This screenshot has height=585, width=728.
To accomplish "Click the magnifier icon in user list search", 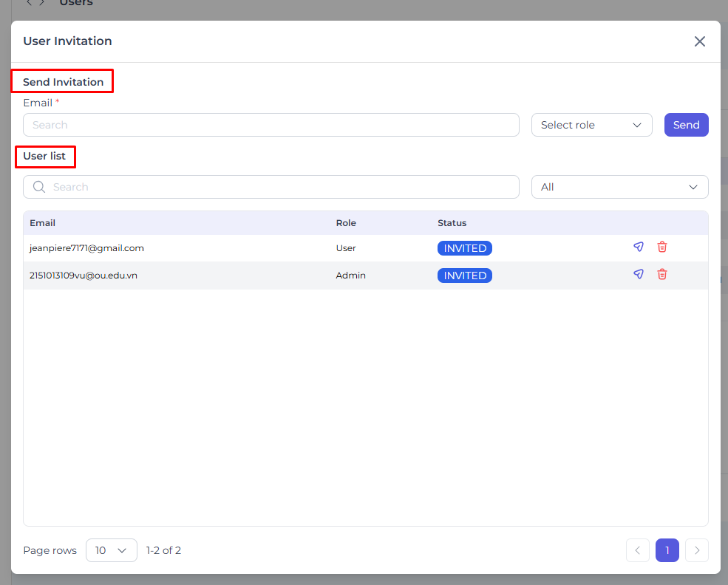I will pos(39,187).
